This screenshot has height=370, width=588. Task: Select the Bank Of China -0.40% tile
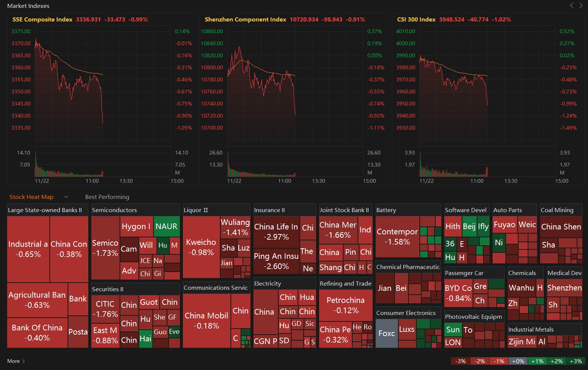[38, 333]
